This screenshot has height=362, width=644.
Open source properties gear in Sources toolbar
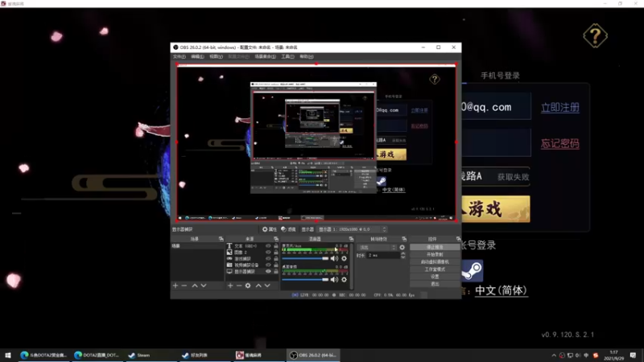[248, 286]
